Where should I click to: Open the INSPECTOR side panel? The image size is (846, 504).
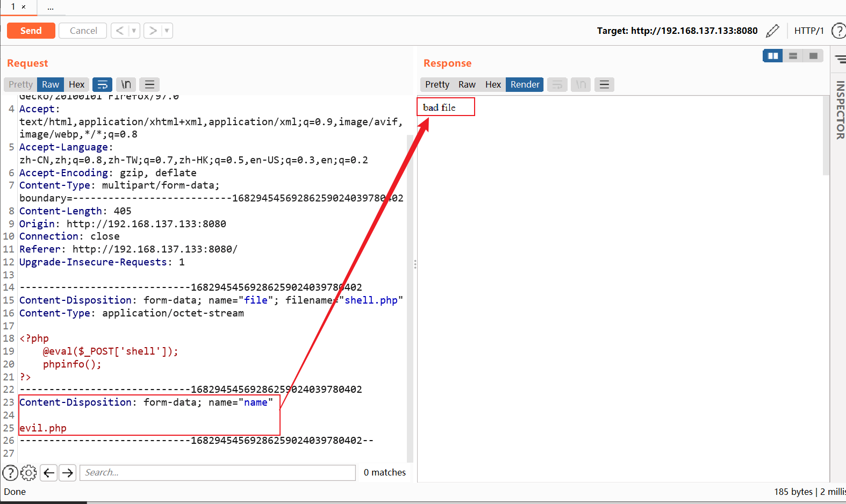[840, 110]
